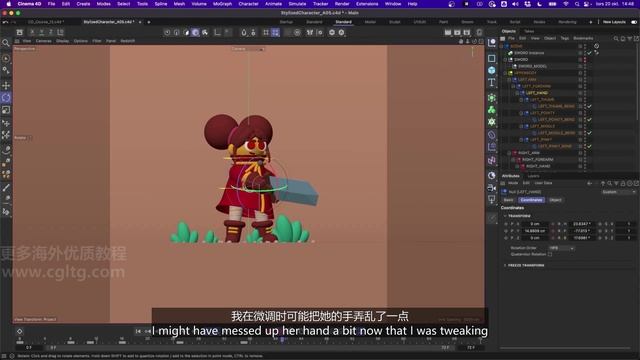The height and width of the screenshot is (360, 640).
Task: Toggle checkmark on LEFT_MIDDLE bend row
Action: [589, 133]
